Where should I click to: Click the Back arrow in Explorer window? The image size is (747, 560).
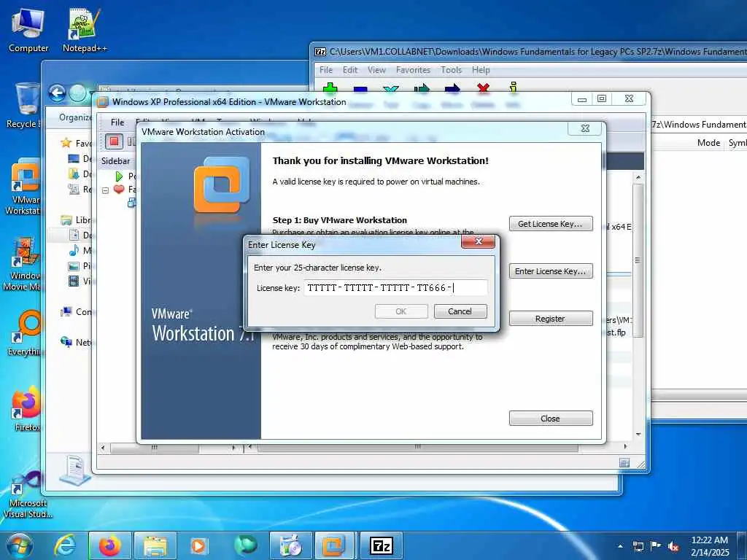(57, 93)
